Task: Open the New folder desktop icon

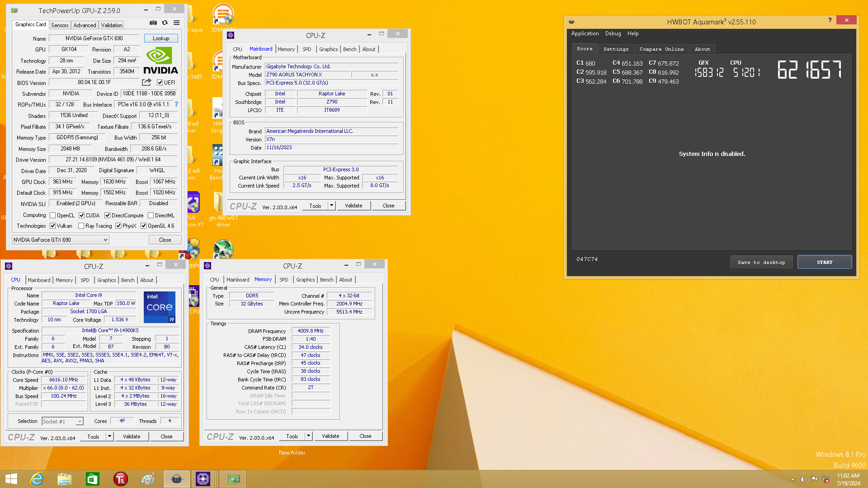Action: [292, 452]
